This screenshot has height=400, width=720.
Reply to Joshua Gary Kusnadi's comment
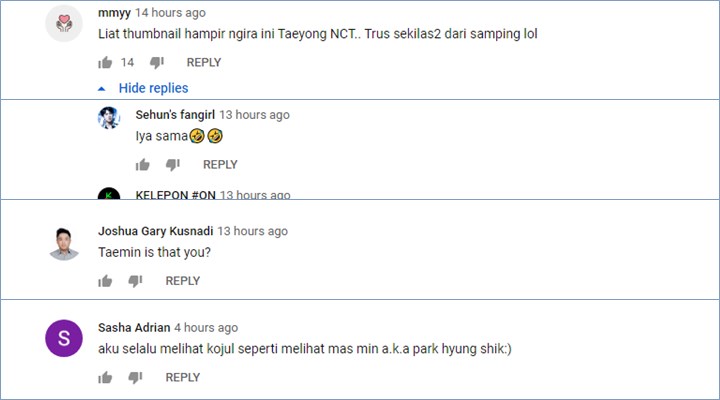click(183, 281)
